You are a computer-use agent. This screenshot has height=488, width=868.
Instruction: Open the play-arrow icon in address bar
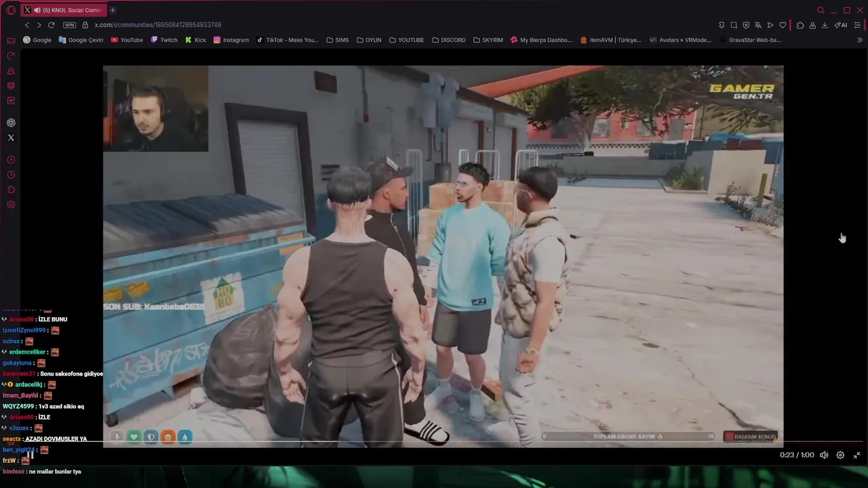(x=770, y=25)
